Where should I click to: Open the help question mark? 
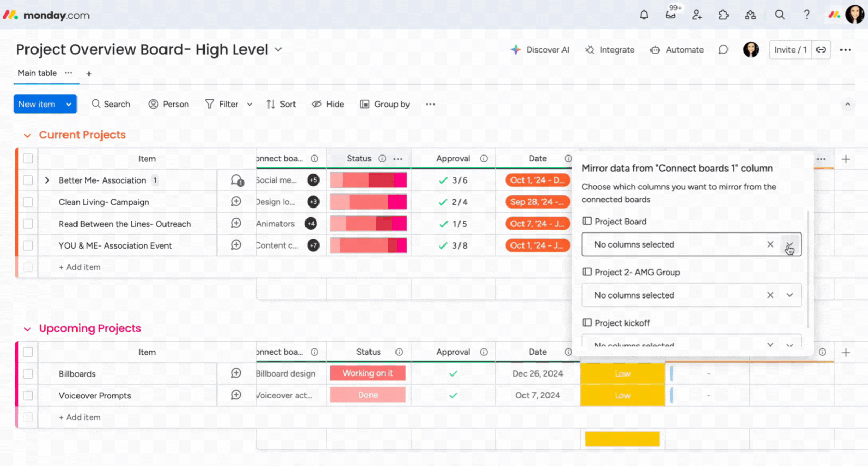point(806,15)
